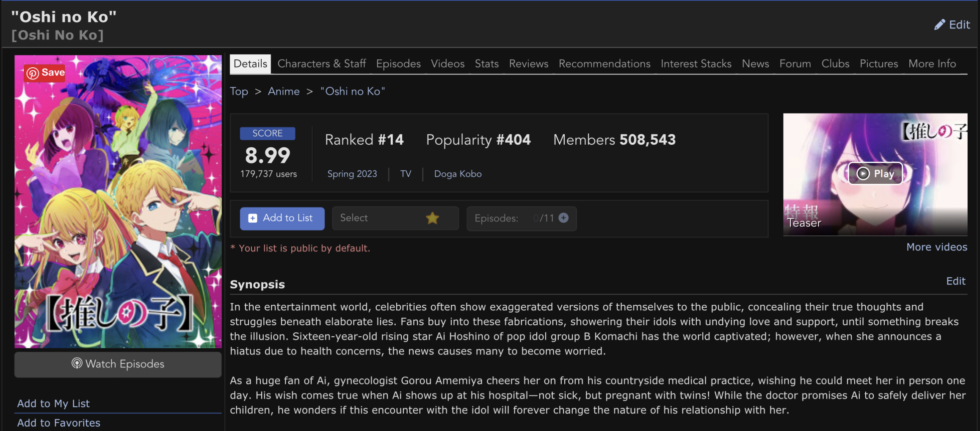Open the Doga Kobo studio link
The image size is (980, 431).
[458, 174]
